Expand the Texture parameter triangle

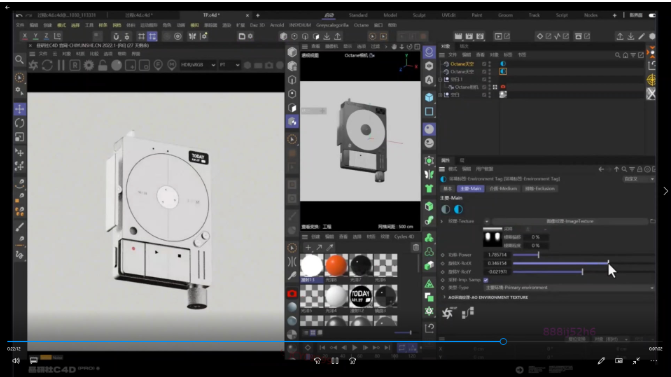pyautogui.click(x=442, y=221)
